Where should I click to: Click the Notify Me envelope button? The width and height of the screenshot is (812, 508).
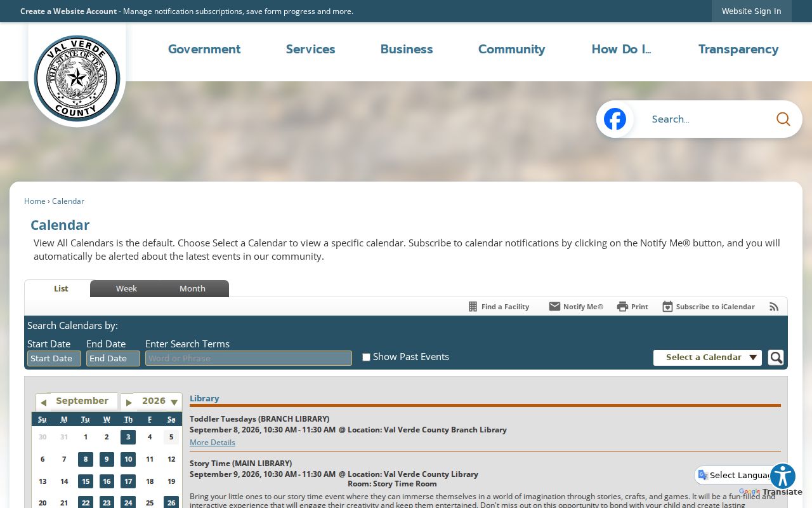576,307
